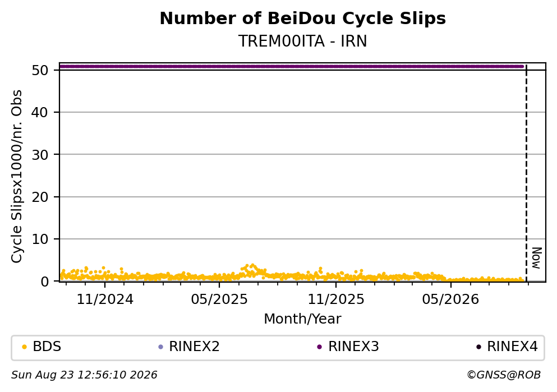Click the timestamp Sun Aug 23 12:56:10 2026
The image size is (557, 392).
tap(84, 375)
